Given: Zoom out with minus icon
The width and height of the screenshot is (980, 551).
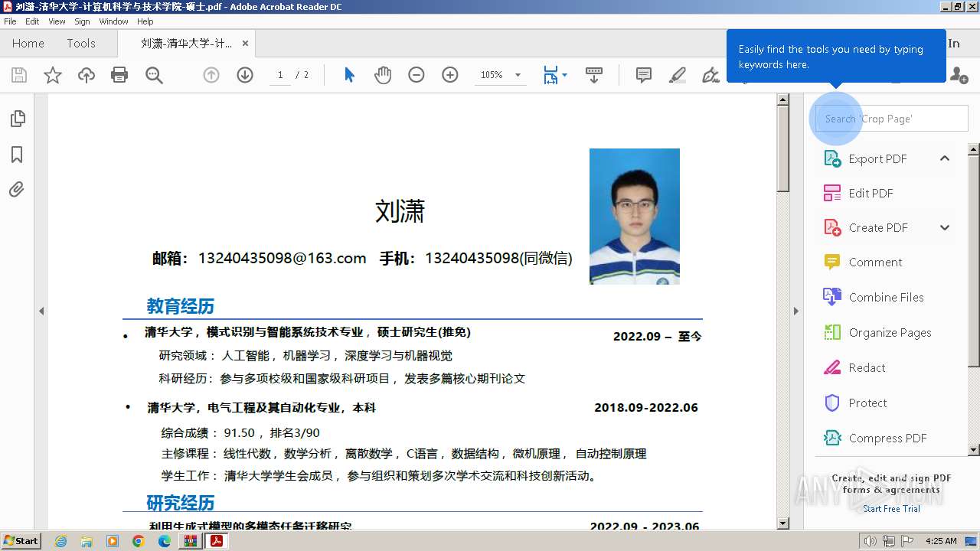Looking at the screenshot, I should [x=416, y=75].
